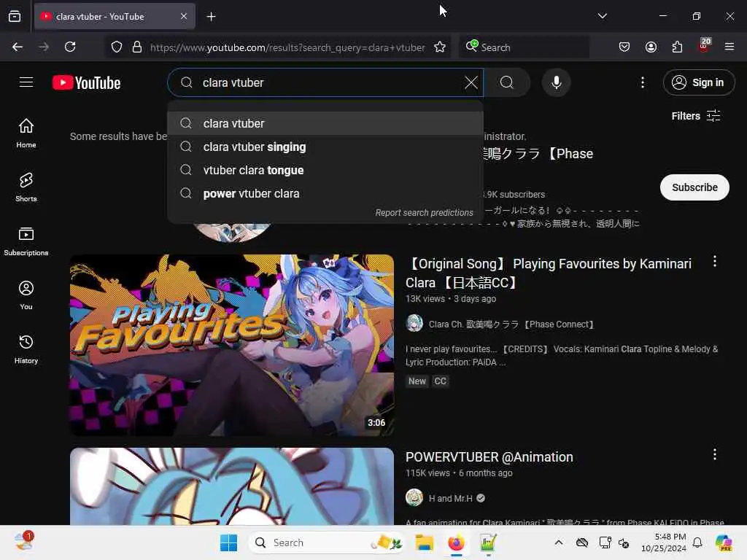Go to Home in sidebar
The width and height of the screenshot is (747, 560).
tap(26, 133)
